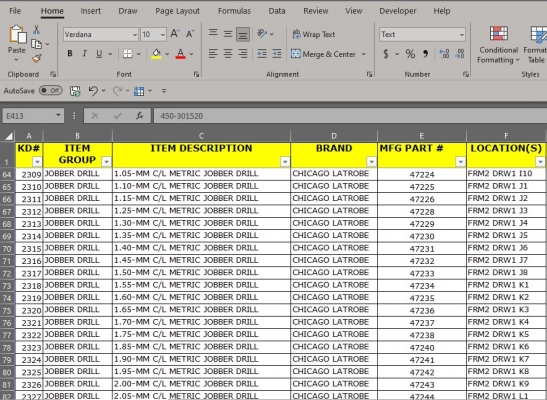Screen dimensions: 547x400
Task: Open the BRAND filter dropdown
Action: coord(372,162)
